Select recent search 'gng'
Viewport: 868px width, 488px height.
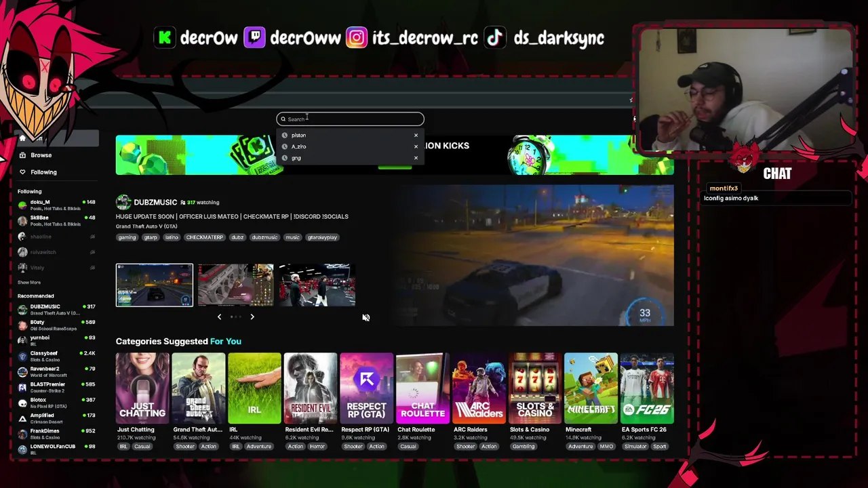(296, 158)
